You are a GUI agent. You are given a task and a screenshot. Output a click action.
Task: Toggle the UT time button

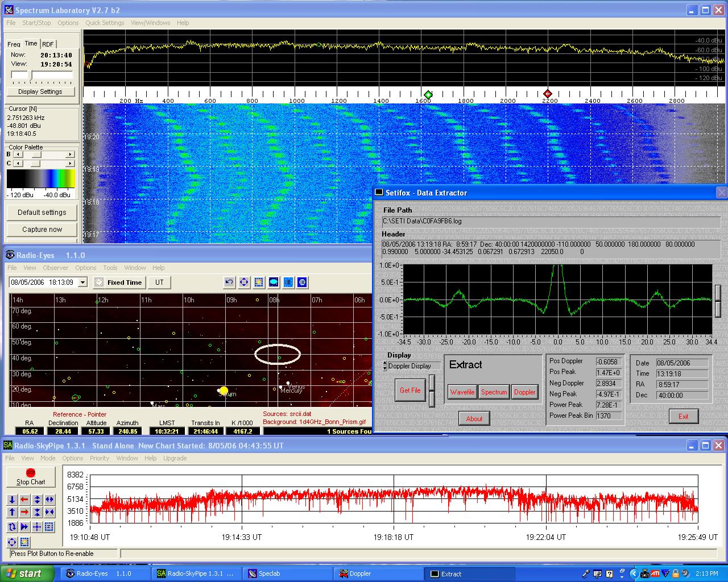coord(159,282)
